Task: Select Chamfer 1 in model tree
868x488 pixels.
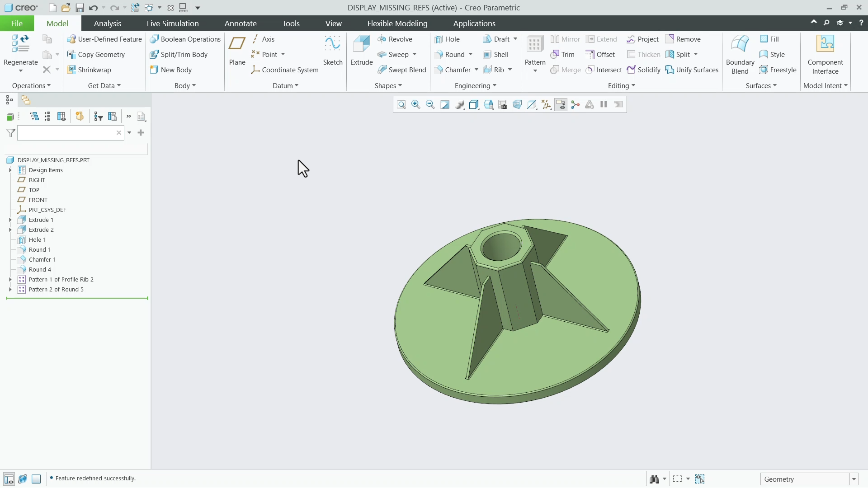Action: coord(42,260)
